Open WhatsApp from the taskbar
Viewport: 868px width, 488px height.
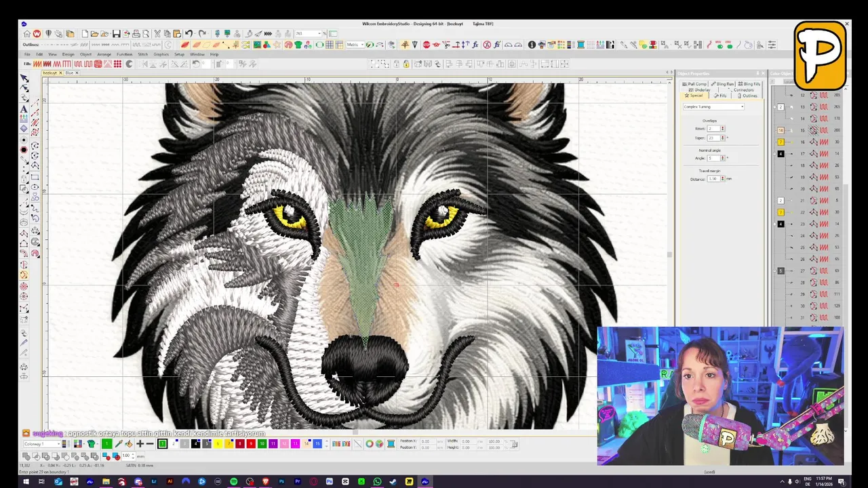pos(377,482)
